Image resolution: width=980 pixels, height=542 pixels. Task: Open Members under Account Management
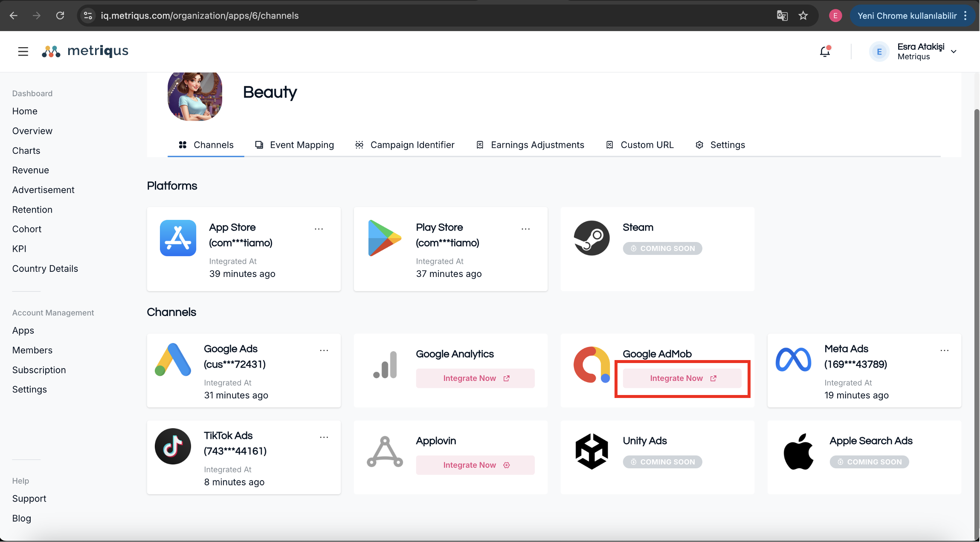(x=32, y=350)
